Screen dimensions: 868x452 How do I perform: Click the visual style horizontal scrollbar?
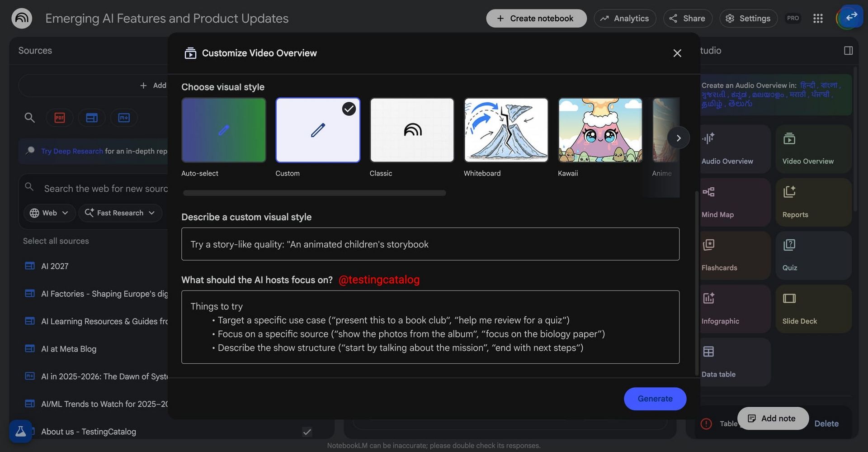click(x=314, y=193)
